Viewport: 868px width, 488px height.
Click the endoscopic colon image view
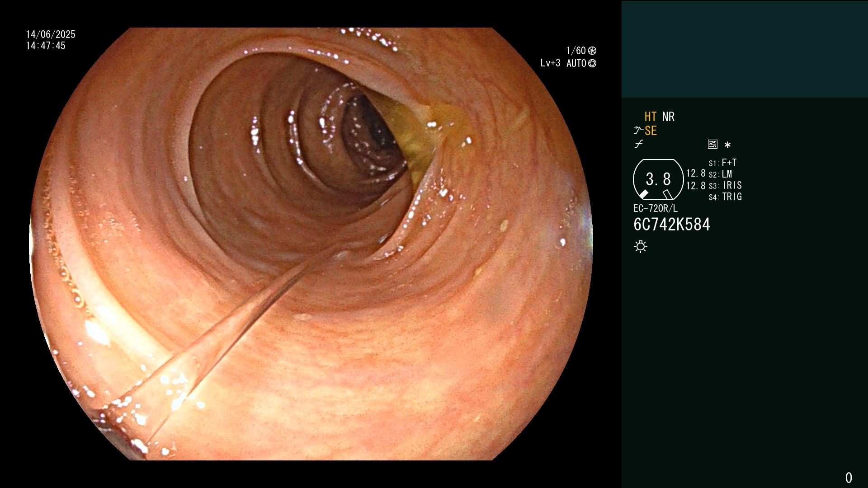311,244
